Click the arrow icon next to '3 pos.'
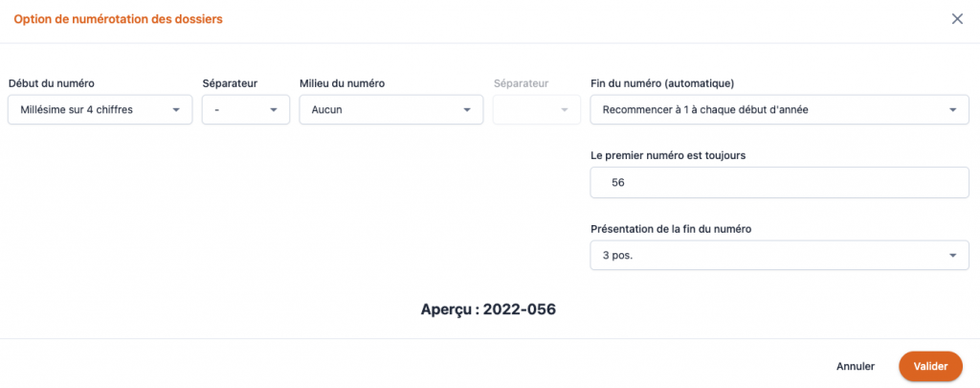This screenshot has width=980, height=388. point(952,255)
